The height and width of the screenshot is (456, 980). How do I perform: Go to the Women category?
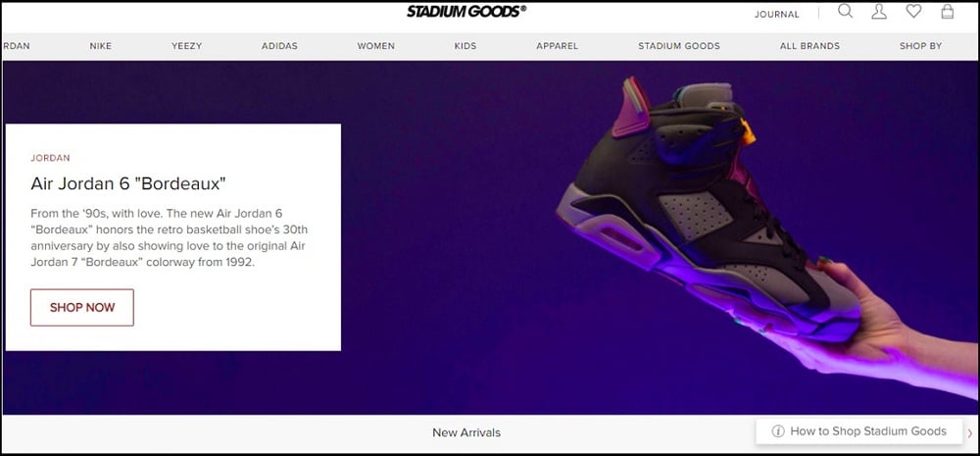(375, 46)
